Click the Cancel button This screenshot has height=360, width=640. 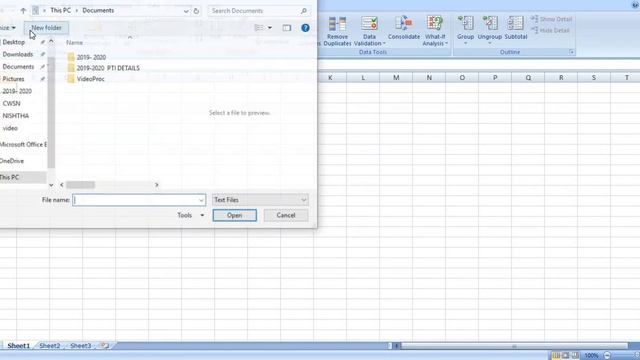286,215
